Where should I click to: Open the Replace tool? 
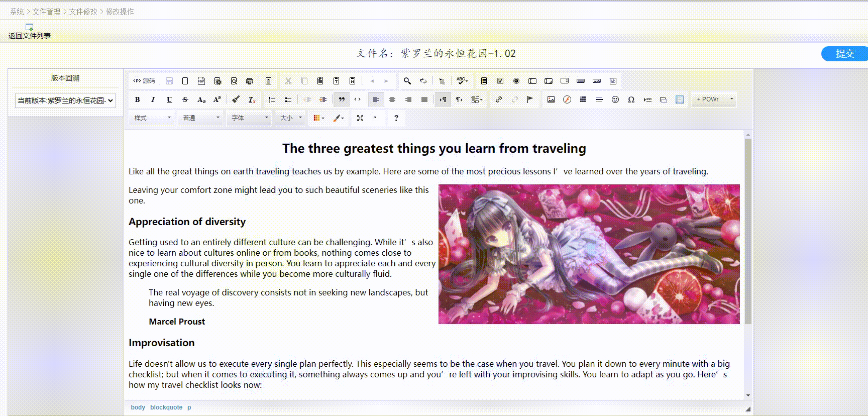click(x=423, y=81)
